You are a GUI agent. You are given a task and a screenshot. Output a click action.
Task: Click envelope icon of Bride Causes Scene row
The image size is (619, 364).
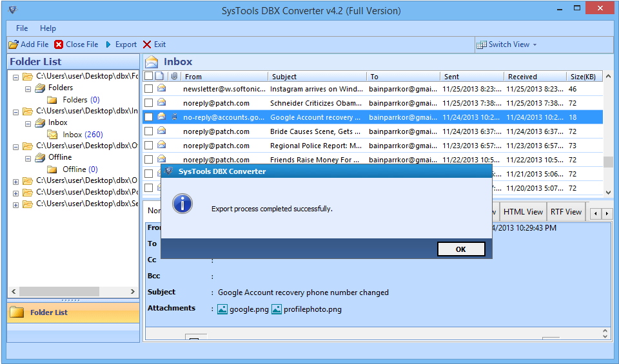coord(161,131)
